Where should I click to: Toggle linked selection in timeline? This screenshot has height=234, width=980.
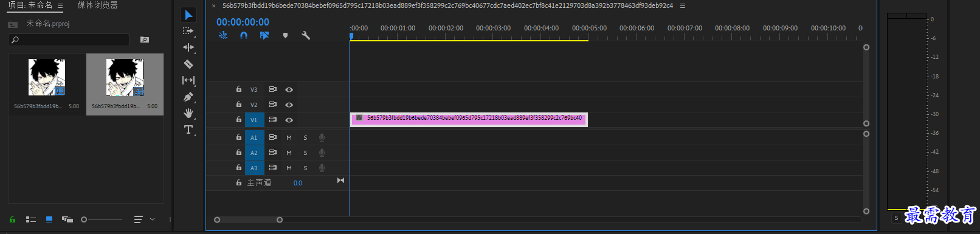264,35
